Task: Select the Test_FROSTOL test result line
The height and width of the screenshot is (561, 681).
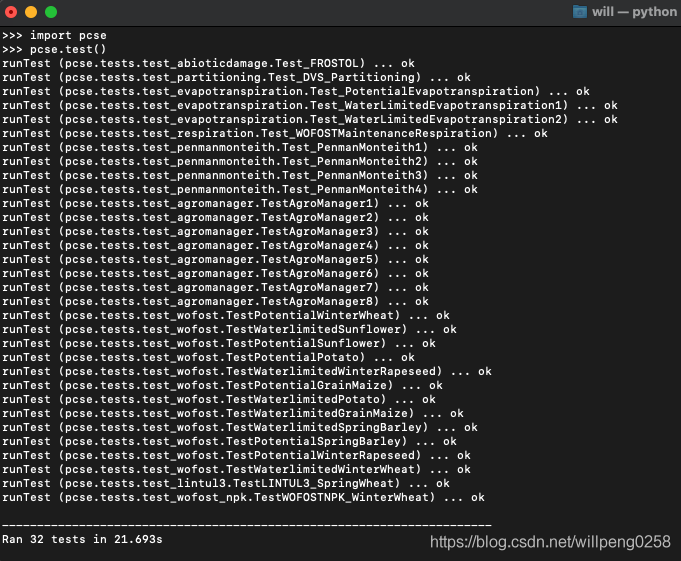Action: click(x=208, y=63)
